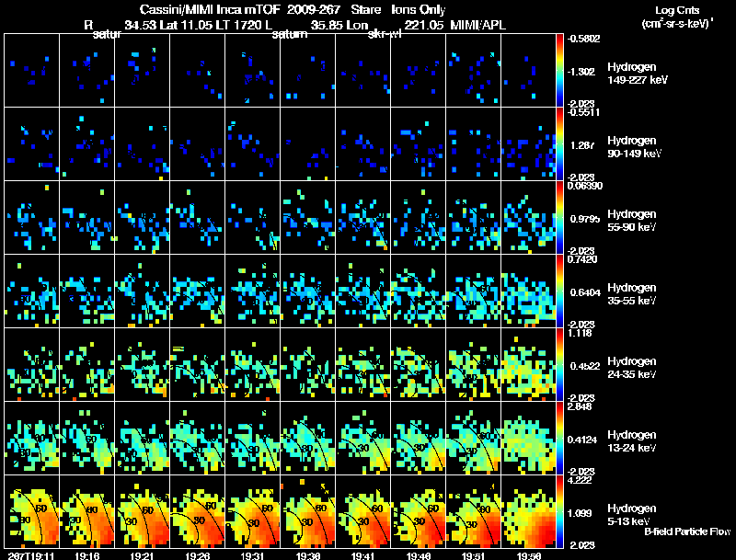
Task: Open the Hydrogen 55-90 keV panel at 19:21
Action: tap(142, 218)
